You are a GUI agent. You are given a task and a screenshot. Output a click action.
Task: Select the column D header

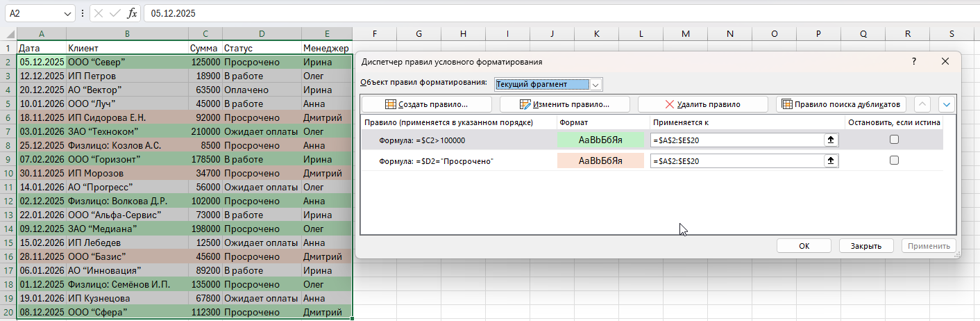(x=261, y=34)
